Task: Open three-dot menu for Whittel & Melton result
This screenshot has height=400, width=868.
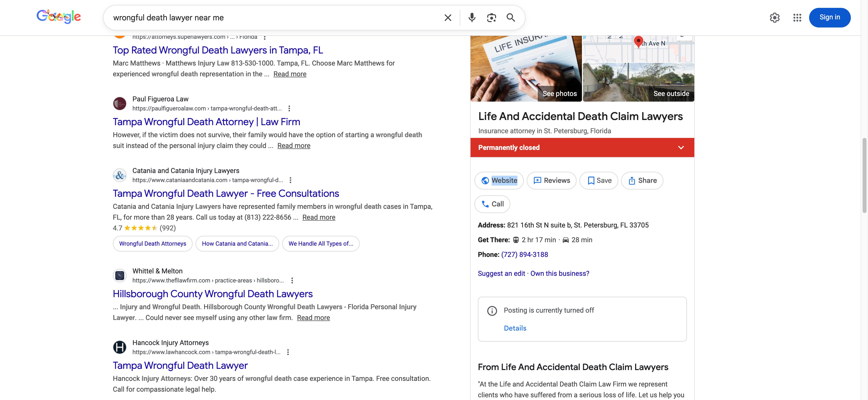Action: 292,280
